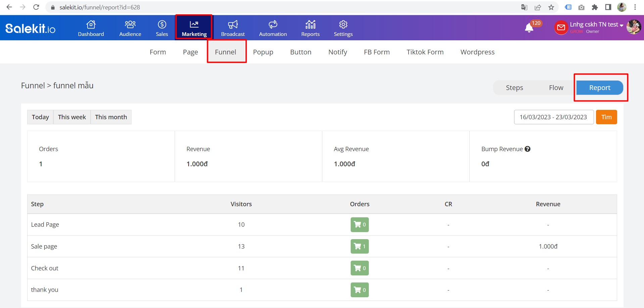Open the Audience section
Viewport: 644px width, 308px height.
[130, 28]
